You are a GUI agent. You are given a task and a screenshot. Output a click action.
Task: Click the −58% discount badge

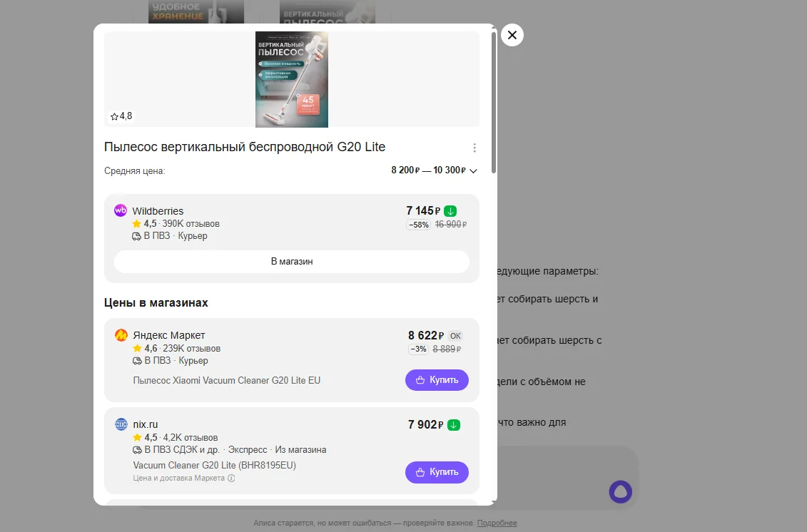coord(418,224)
